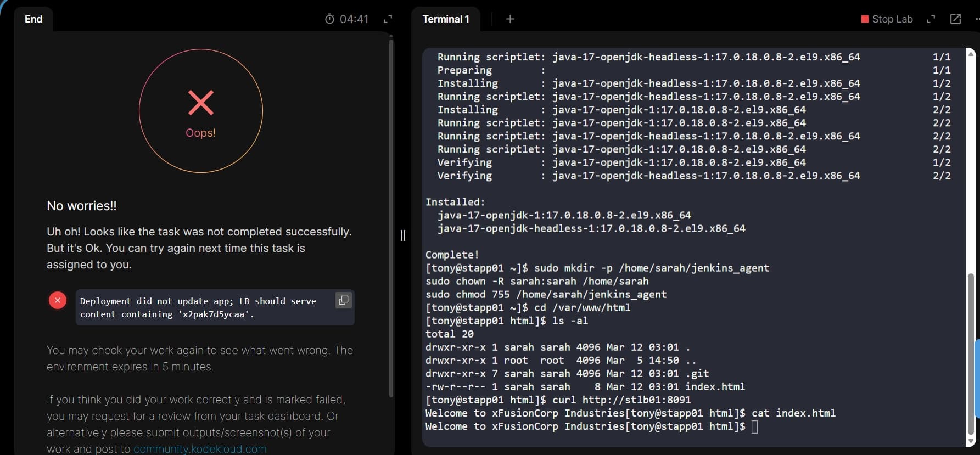Click the terminal scroll up arrow

[971, 54]
